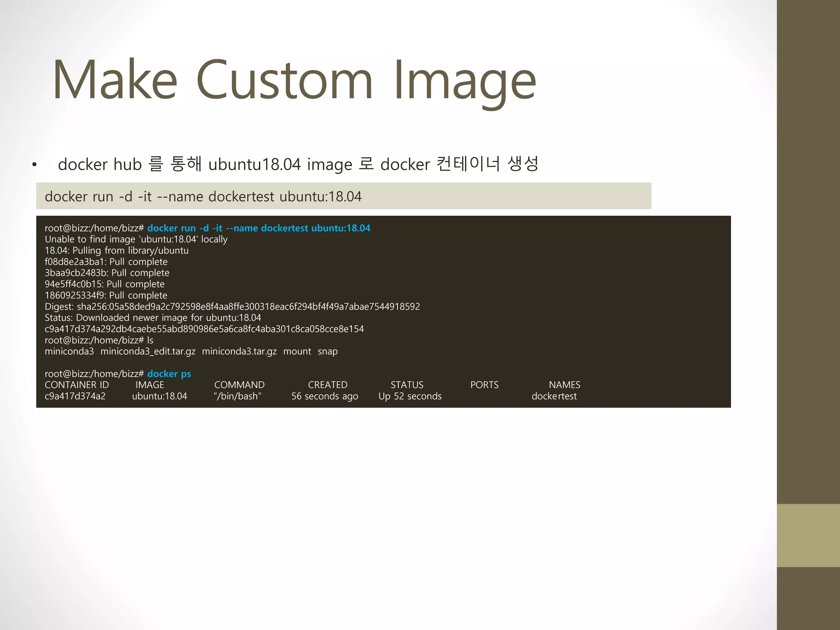Click the Digest sha256 line

point(232,306)
